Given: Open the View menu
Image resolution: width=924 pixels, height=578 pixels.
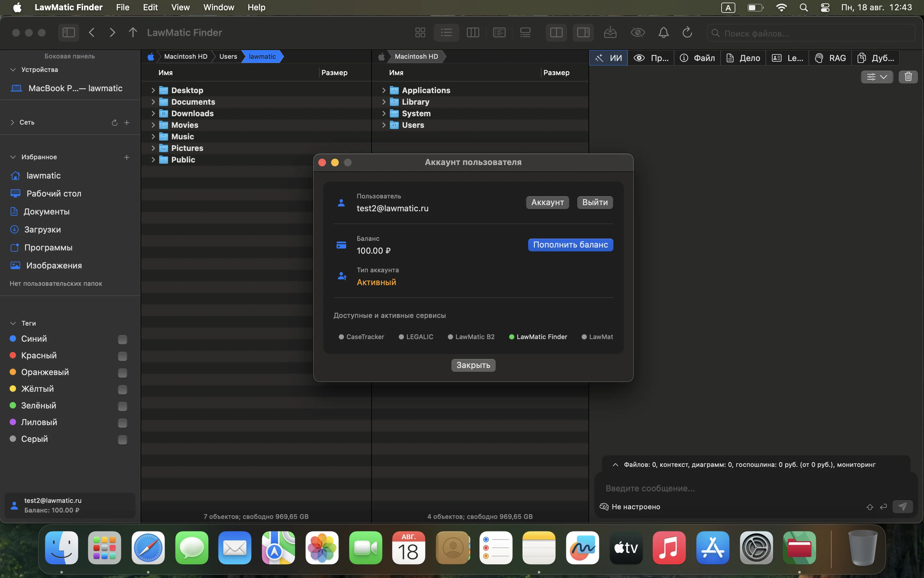Looking at the screenshot, I should click(180, 7).
